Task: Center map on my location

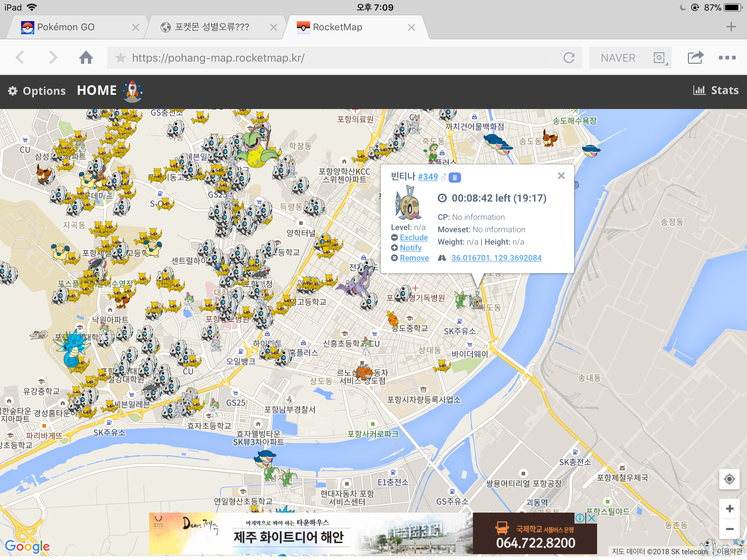Action: (x=729, y=479)
